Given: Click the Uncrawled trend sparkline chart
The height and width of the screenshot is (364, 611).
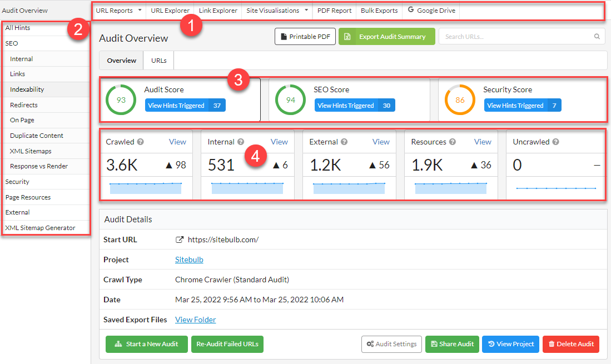Looking at the screenshot, I should (556, 188).
